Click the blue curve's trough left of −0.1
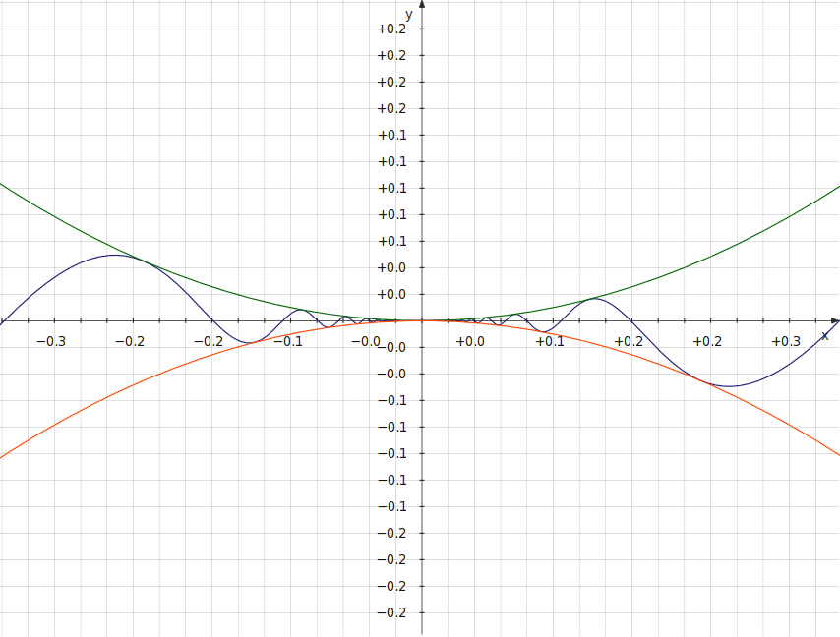The height and width of the screenshot is (637, 840). point(251,343)
